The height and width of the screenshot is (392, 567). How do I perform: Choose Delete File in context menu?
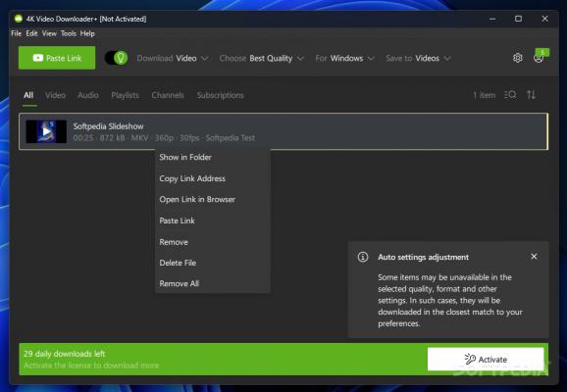point(213,263)
